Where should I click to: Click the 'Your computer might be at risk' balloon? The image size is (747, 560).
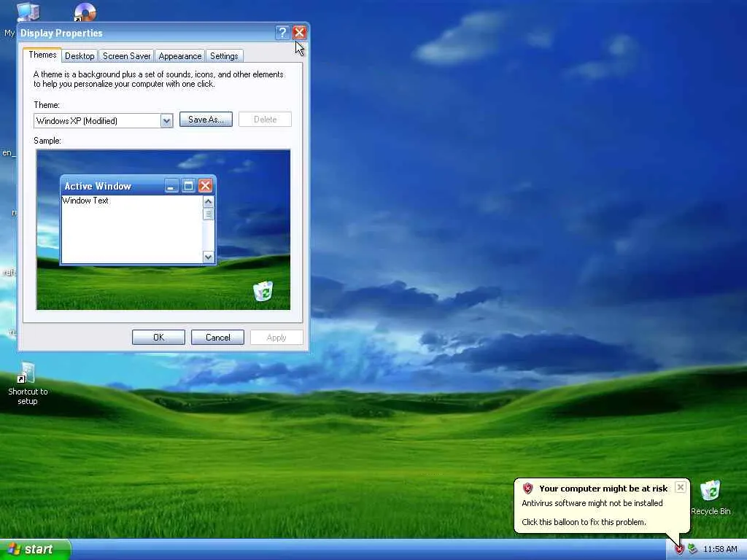click(x=602, y=506)
